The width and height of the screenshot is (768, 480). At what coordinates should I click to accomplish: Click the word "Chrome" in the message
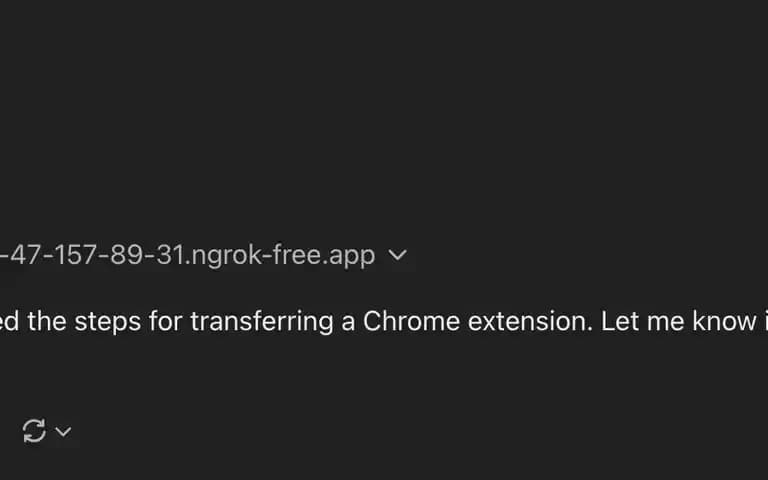[x=411, y=322]
